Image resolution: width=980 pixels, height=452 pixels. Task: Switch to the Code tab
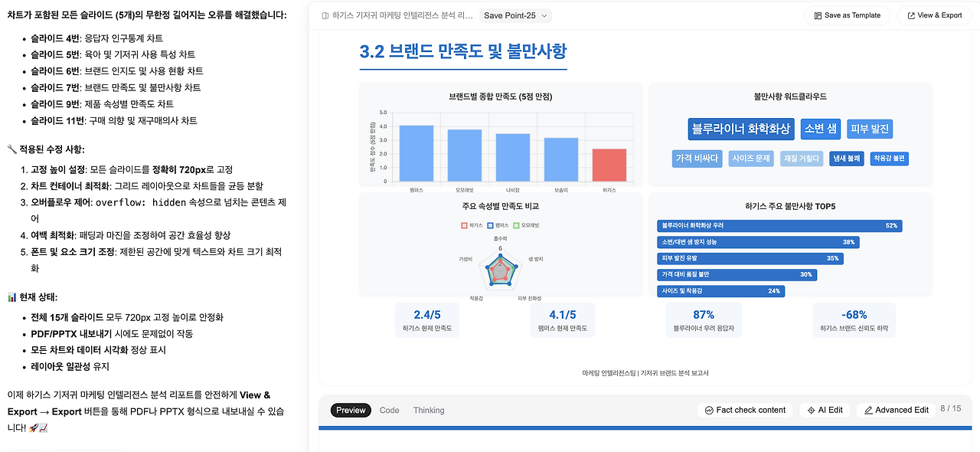click(390, 410)
